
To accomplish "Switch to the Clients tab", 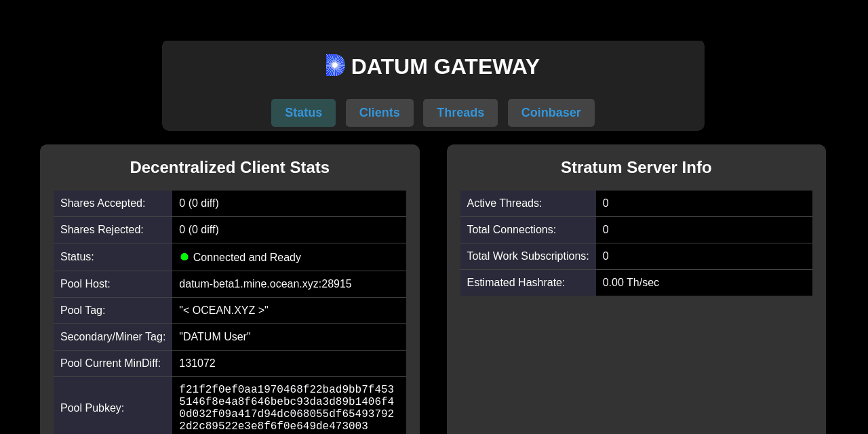I will (x=380, y=113).
